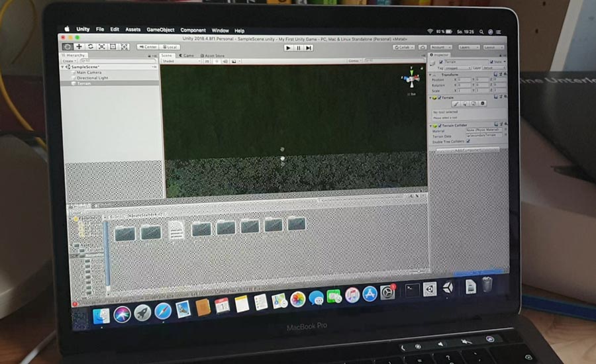Select the Move tool
The image size is (596, 364).
click(79, 46)
